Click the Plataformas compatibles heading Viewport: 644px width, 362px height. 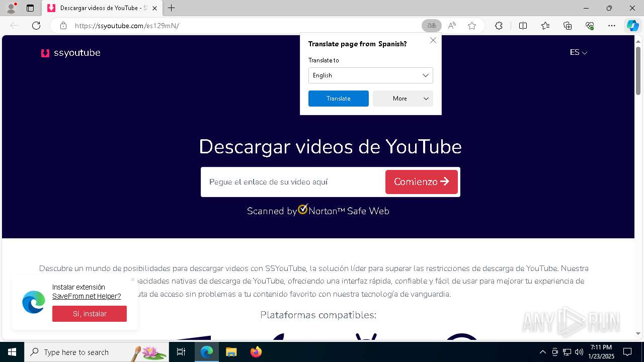318,315
